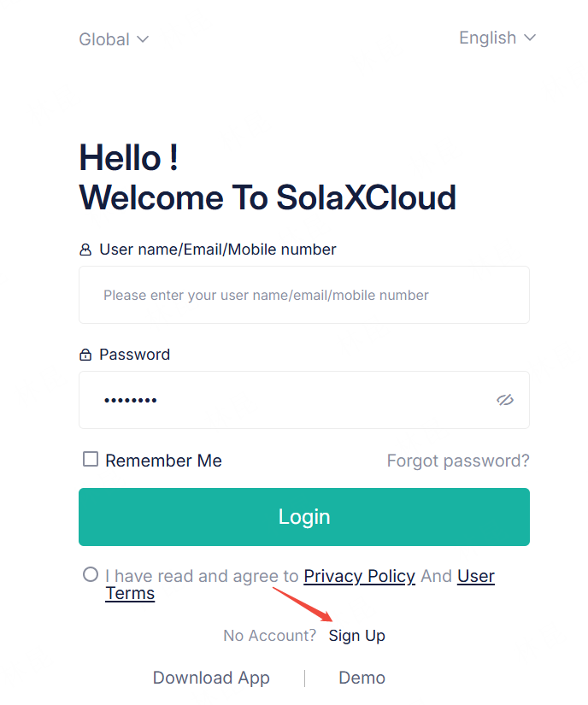The image size is (588, 705).
Task: Open the User Terms link
Action: pos(475,576)
